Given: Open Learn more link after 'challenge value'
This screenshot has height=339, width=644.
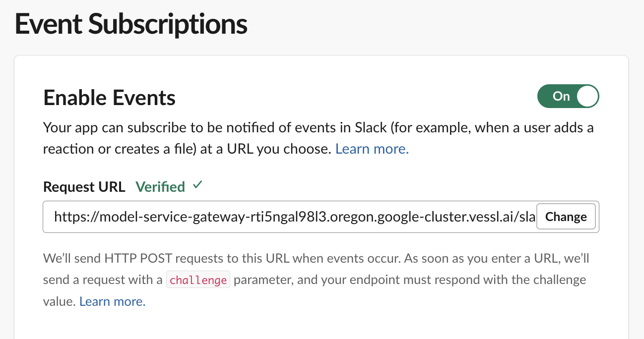Looking at the screenshot, I should [112, 301].
